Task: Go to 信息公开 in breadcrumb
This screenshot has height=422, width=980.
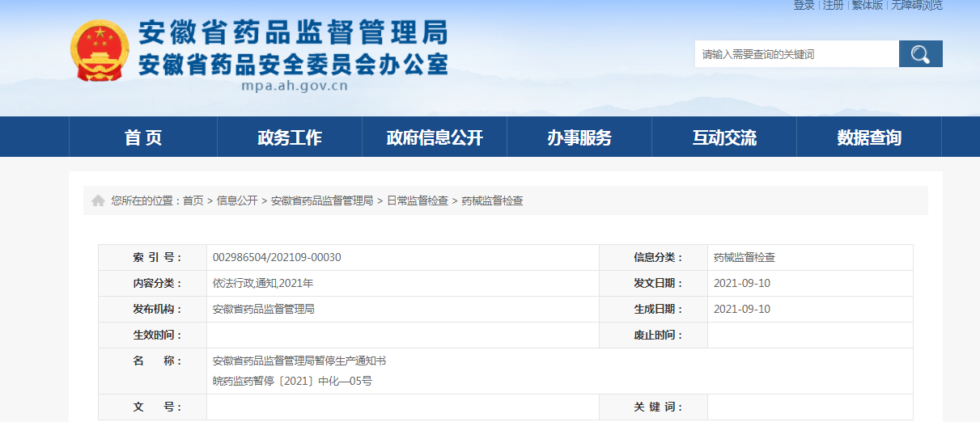Action: [x=237, y=200]
